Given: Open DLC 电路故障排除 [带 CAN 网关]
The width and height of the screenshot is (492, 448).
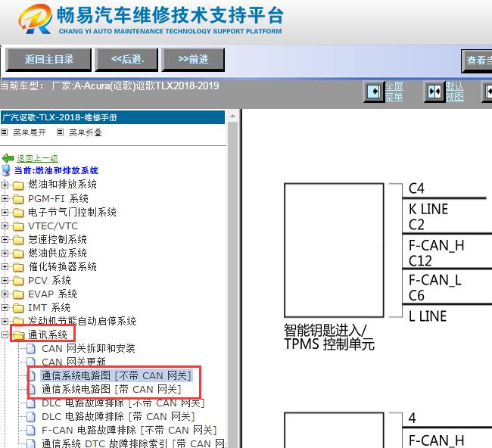Looking at the screenshot, I should pos(118,417).
